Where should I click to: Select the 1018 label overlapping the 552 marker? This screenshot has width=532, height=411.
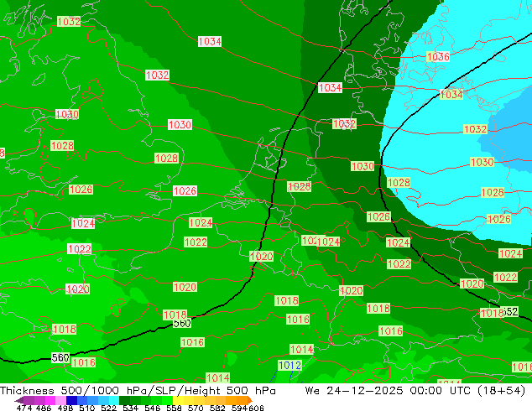[492, 313]
